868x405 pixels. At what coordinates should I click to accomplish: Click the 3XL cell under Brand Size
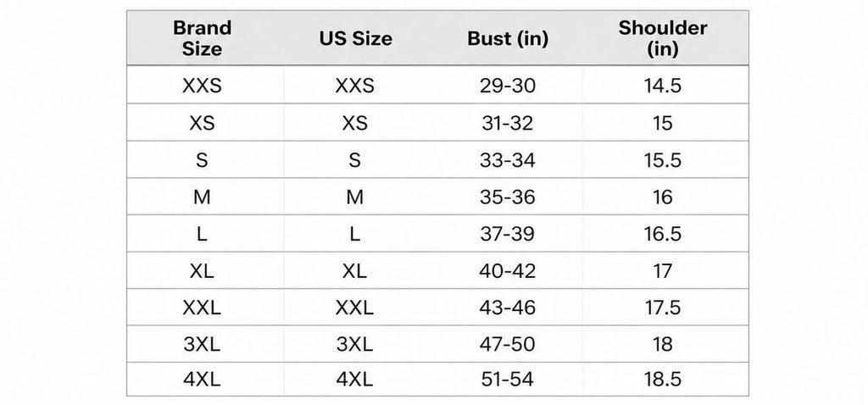pos(202,344)
